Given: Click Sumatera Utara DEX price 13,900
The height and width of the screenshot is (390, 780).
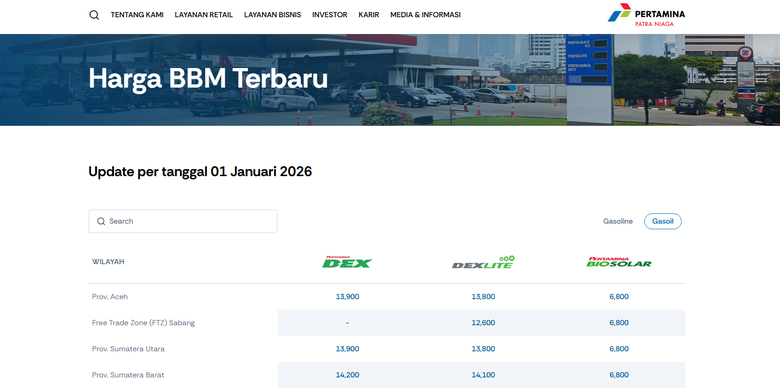Looking at the screenshot, I should [347, 349].
